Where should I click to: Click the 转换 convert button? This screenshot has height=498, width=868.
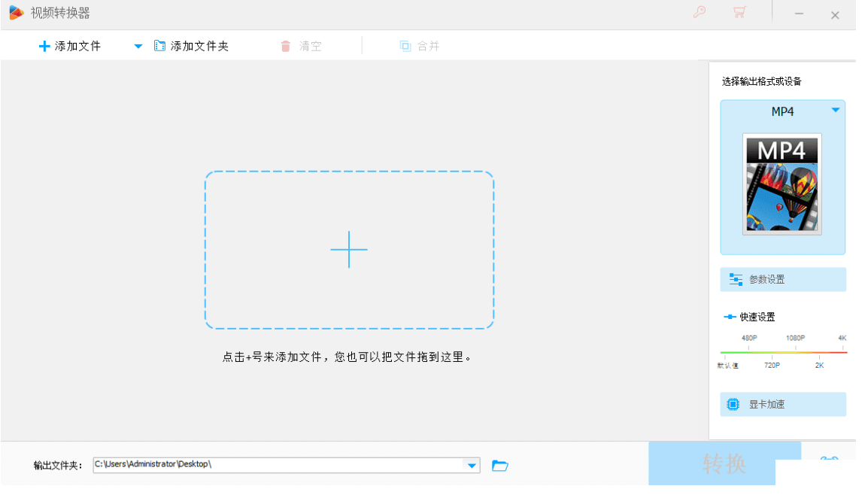[724, 463]
